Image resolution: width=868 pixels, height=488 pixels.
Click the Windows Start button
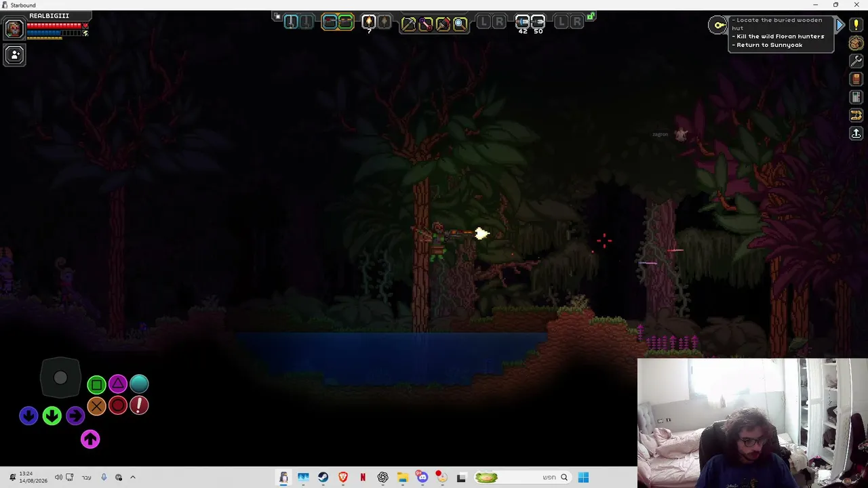point(583,477)
